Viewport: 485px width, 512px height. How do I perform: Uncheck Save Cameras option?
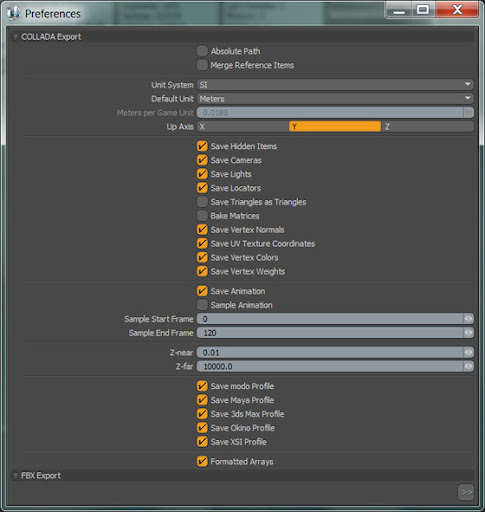(x=202, y=160)
